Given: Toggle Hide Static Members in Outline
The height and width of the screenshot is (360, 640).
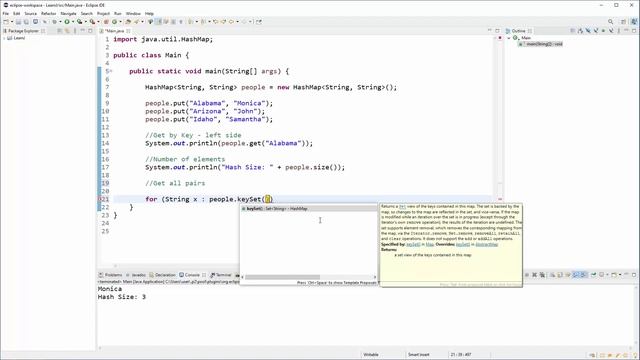Looking at the screenshot, I should pos(596,31).
